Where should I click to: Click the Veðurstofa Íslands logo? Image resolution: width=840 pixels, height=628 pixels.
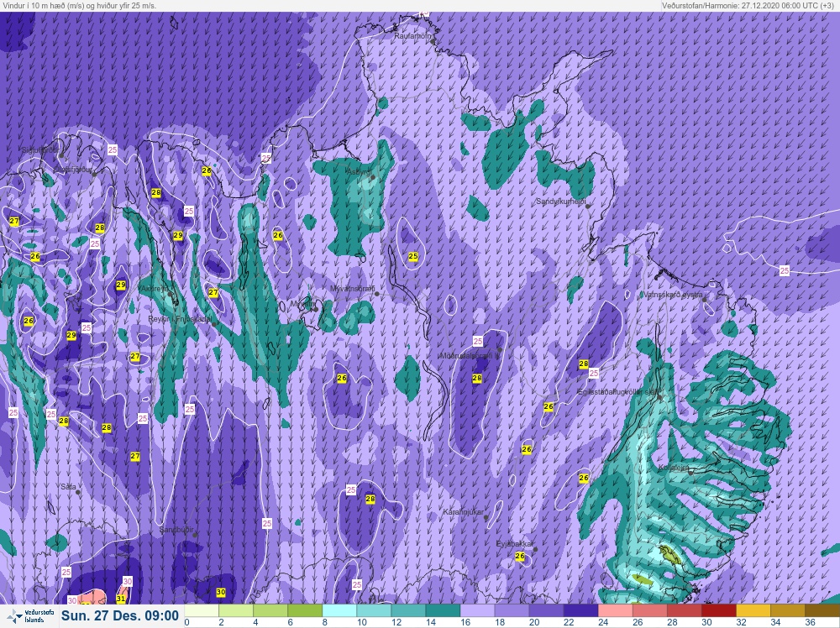click(x=29, y=615)
